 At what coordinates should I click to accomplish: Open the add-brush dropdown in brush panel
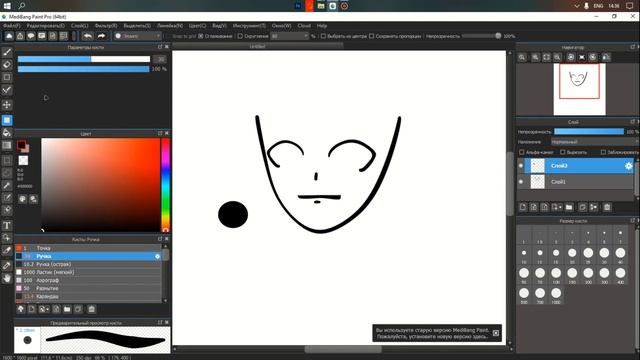pos(44,309)
